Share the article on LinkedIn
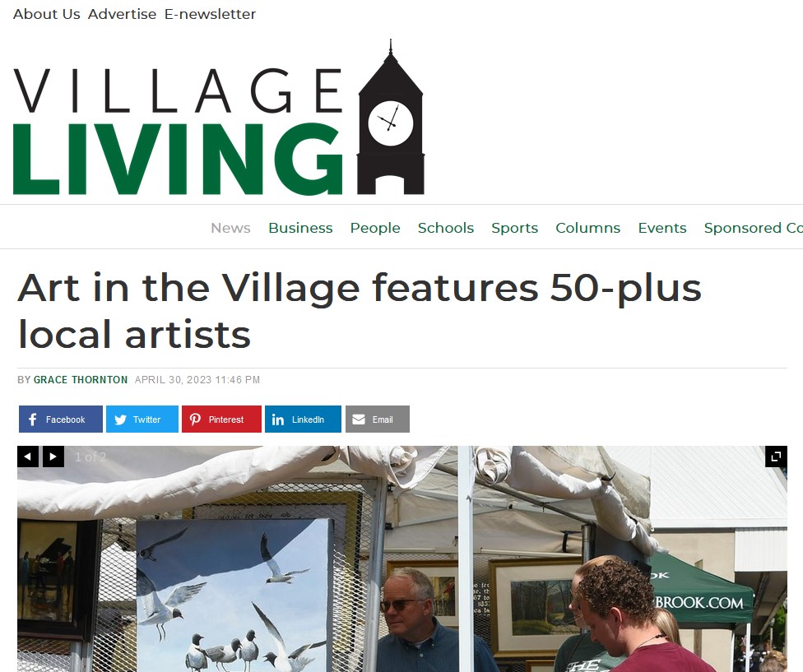Image resolution: width=803 pixels, height=672 pixels. click(x=303, y=419)
